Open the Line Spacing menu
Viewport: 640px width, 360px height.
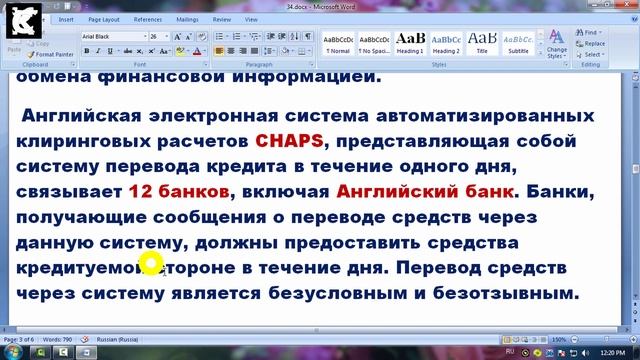(x=269, y=51)
